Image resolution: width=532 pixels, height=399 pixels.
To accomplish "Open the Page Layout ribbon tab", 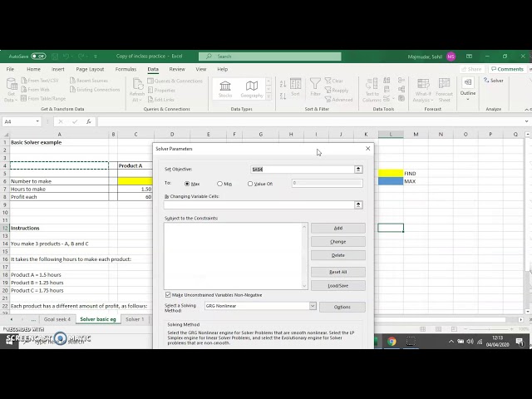I will tap(90, 69).
